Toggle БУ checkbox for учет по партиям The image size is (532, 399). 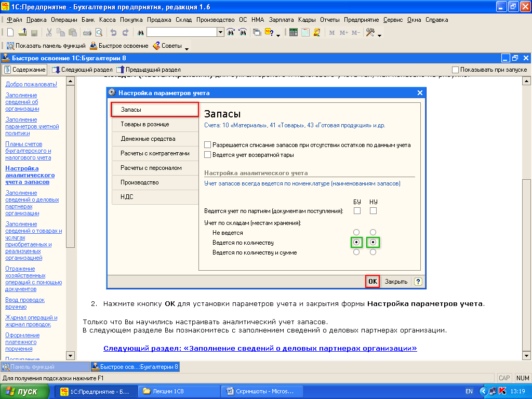coord(357,211)
